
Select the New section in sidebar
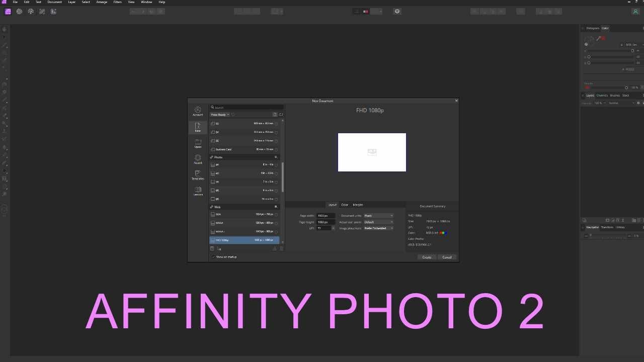click(x=198, y=127)
